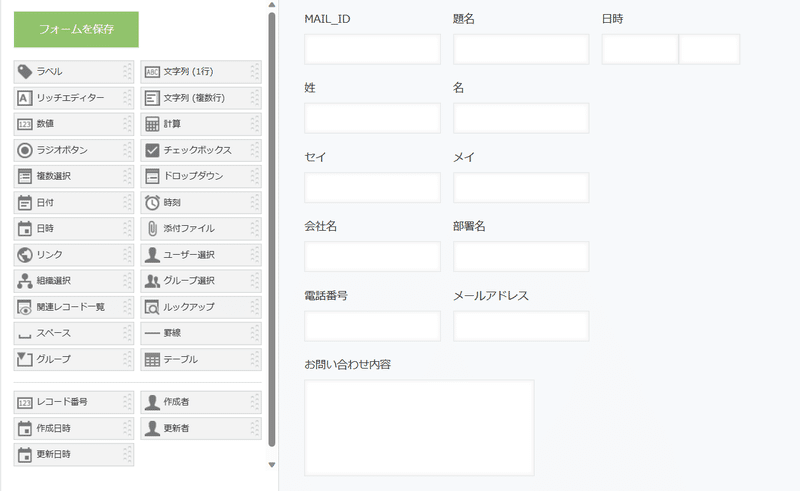Choose the 更新日時 field item
This screenshot has height=491, width=800.
point(73,454)
